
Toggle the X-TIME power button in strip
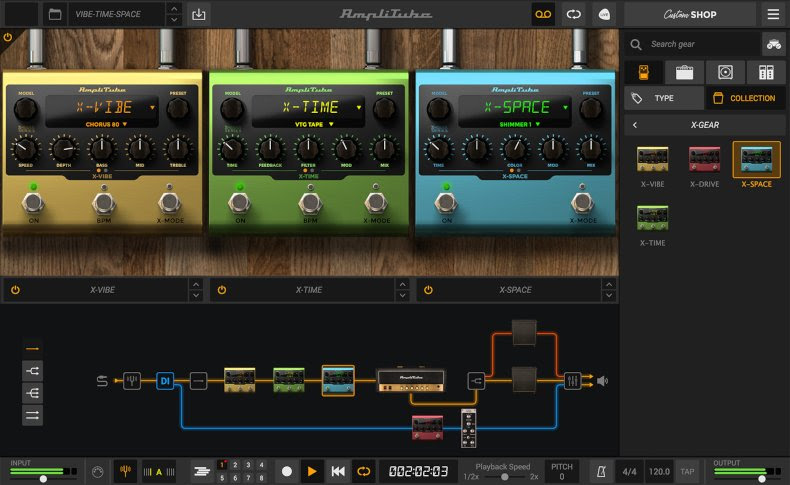click(221, 290)
